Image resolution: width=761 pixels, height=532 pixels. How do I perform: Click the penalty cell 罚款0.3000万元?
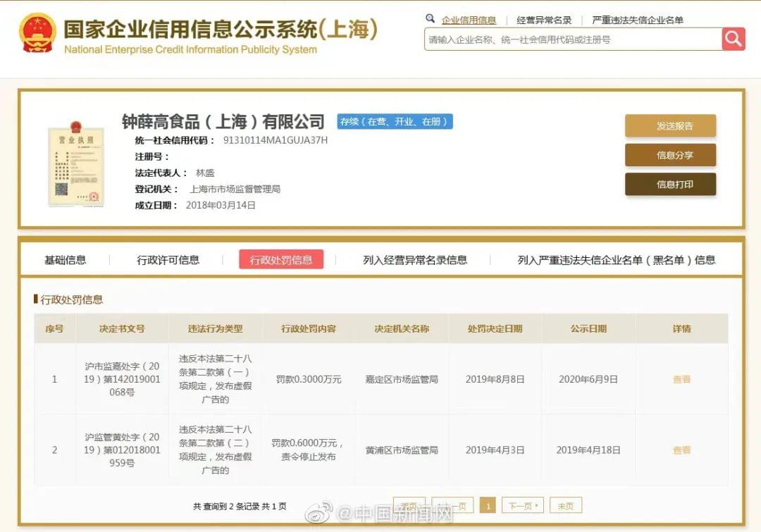point(308,379)
